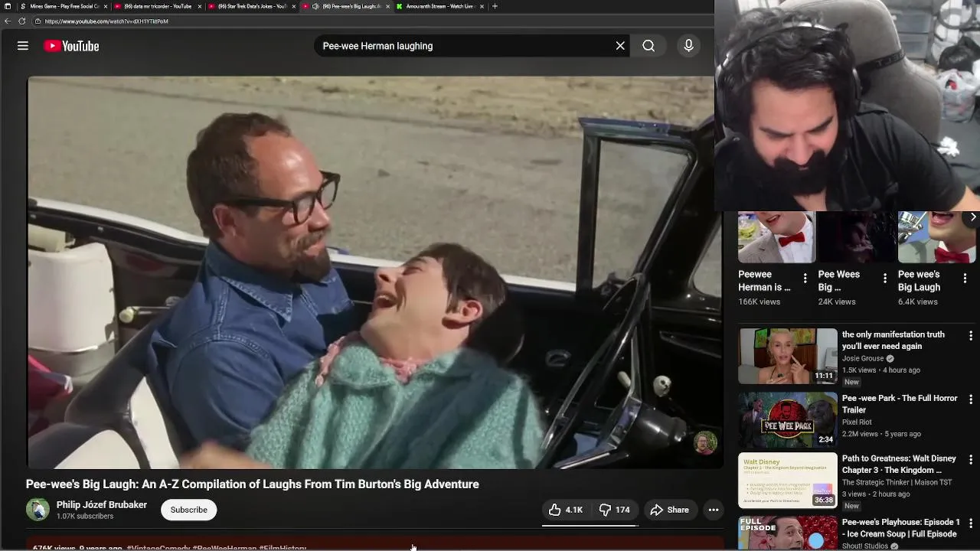The image size is (980, 551).
Task: Mute audio icon on Pee-wee's tab
Action: [315, 6]
